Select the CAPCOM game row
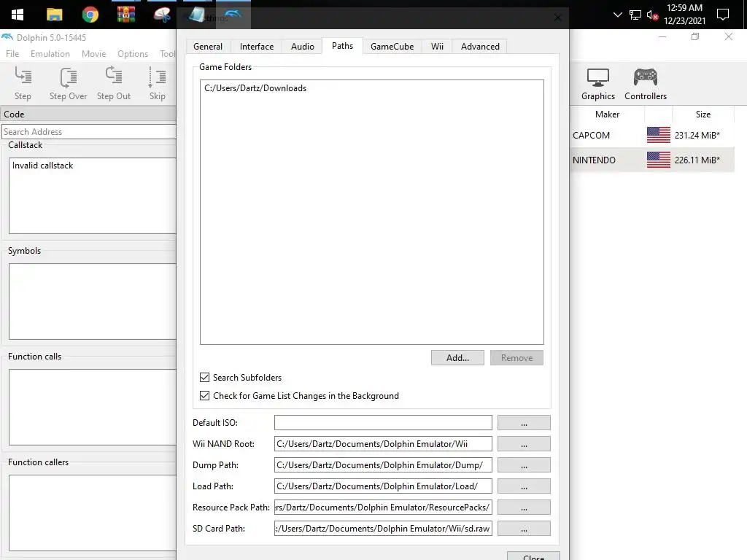Screen dimensions: 747x560 pyautogui.click(x=652, y=135)
